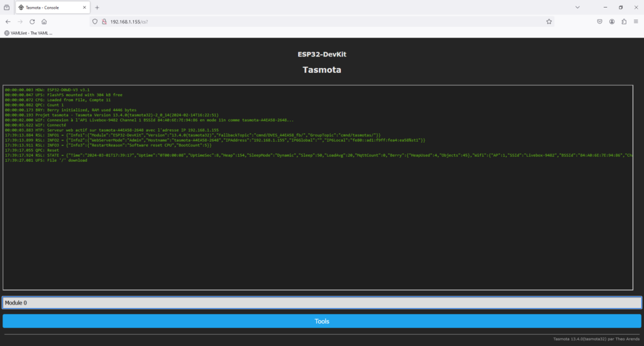Viewport: 644px width, 346px height.
Task: Click the 'RSL: INFO1' log line
Action: (192, 135)
